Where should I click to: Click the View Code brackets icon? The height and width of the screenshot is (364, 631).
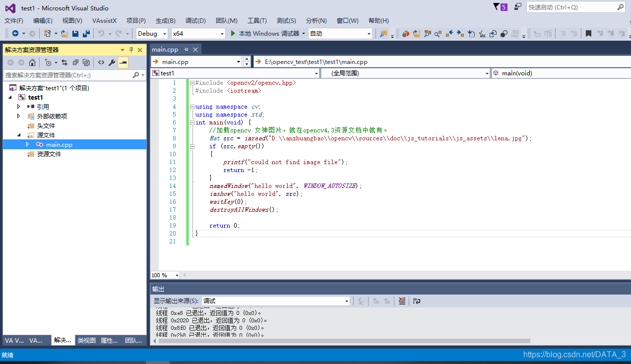(x=101, y=62)
